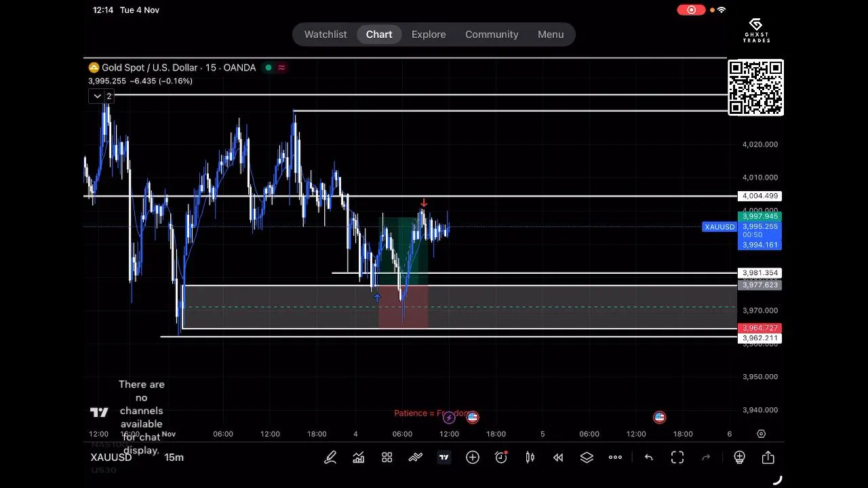Open the 15m timeframe selector
The image size is (868, 488).
coord(174,457)
